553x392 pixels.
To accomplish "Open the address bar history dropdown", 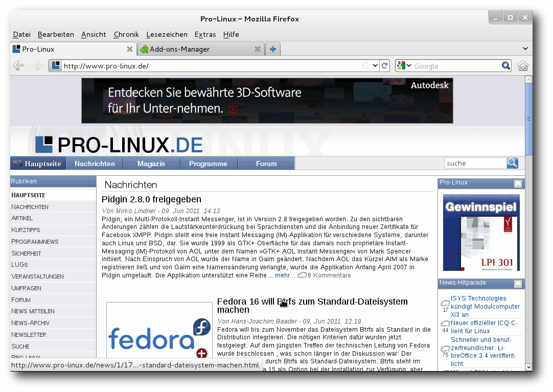I will [x=375, y=65].
